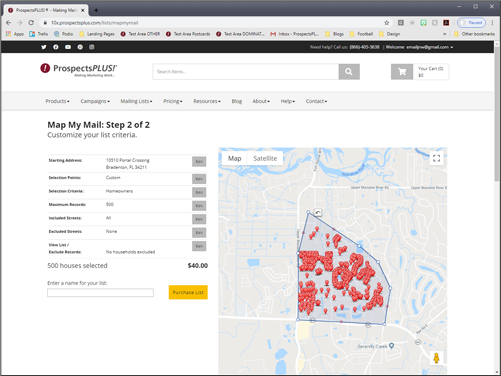Click the search magnifier button

point(349,72)
